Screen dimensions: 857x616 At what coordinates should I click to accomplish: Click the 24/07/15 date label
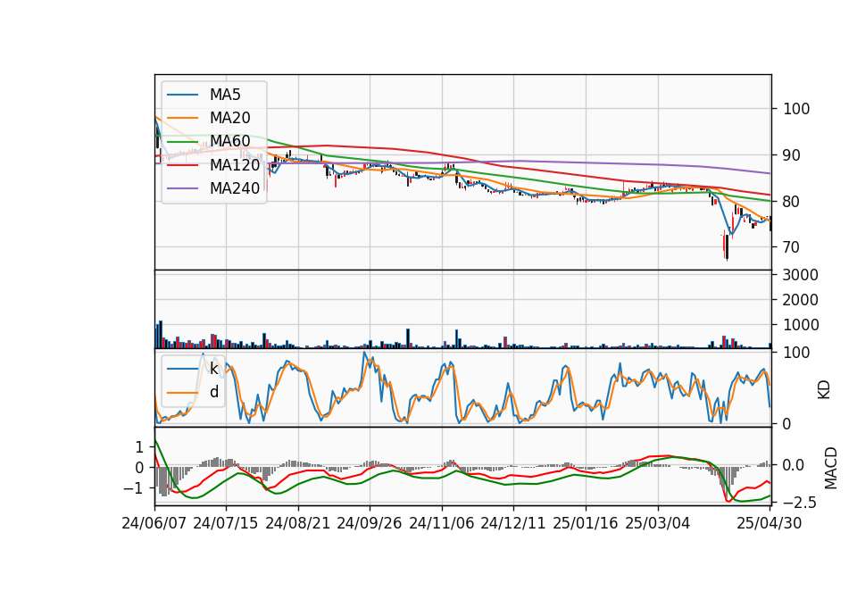point(225,524)
